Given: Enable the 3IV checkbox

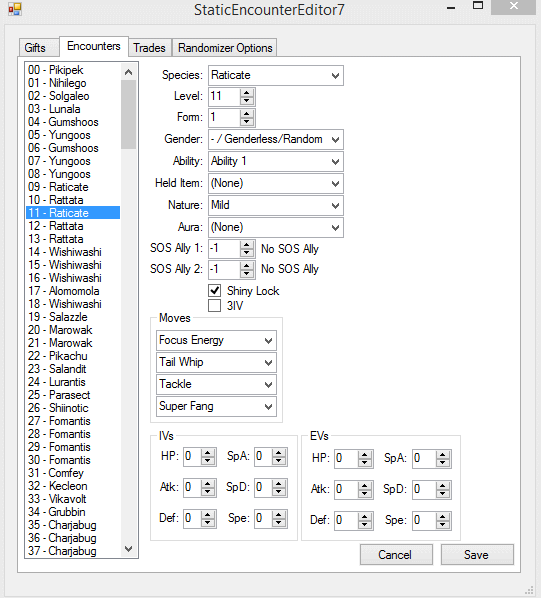Looking at the screenshot, I should [215, 305].
